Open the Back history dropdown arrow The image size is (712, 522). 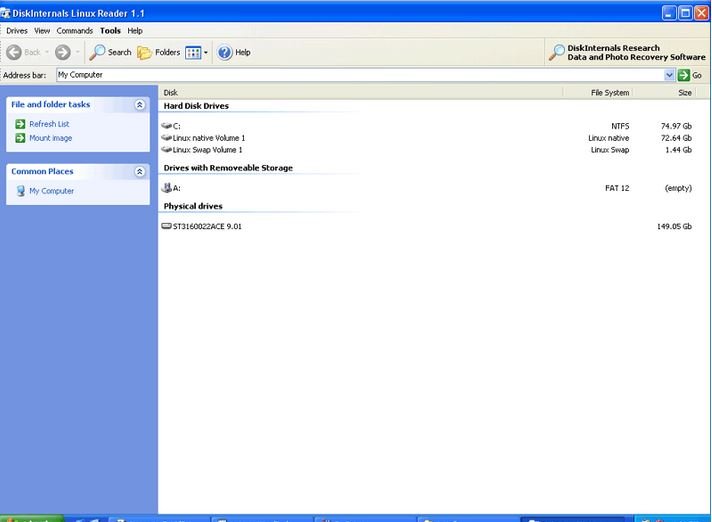tap(47, 52)
